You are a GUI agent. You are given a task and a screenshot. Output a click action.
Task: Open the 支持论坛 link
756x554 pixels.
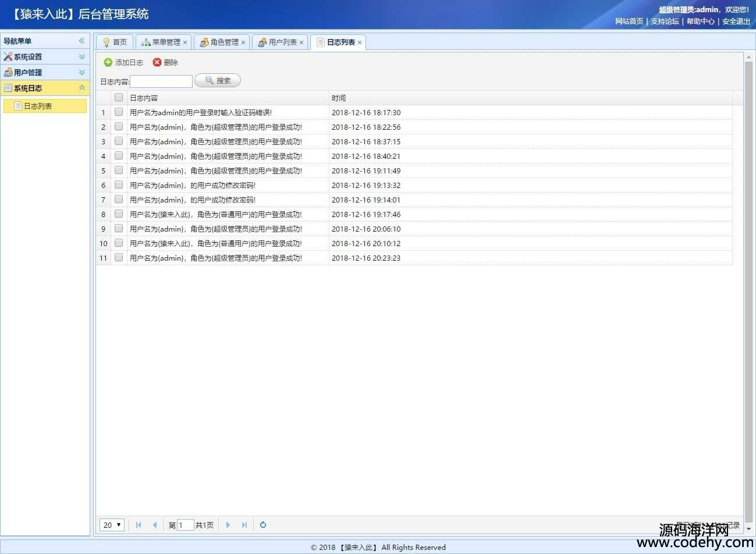[x=665, y=22]
